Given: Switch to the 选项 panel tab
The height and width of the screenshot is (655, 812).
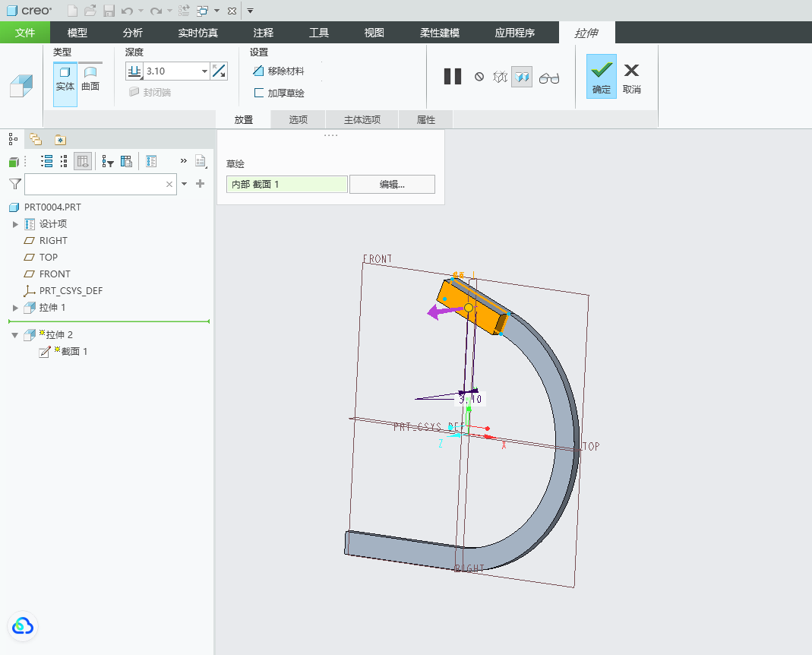Looking at the screenshot, I should click(299, 120).
